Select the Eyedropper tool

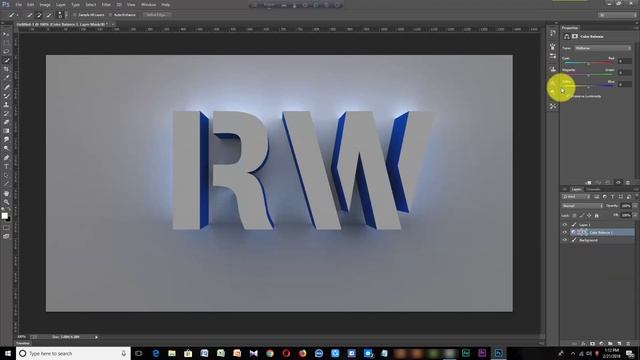coord(6,78)
